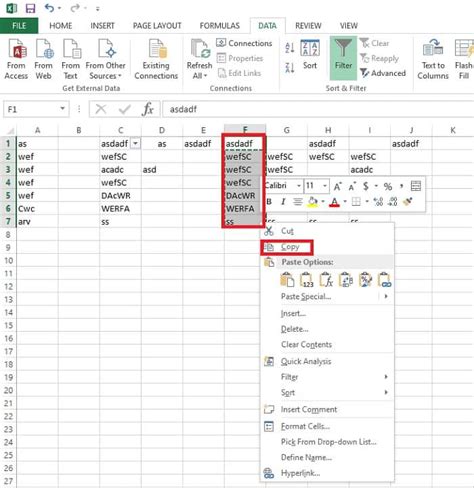
Task: Click the From Access icon
Action: 17,58
